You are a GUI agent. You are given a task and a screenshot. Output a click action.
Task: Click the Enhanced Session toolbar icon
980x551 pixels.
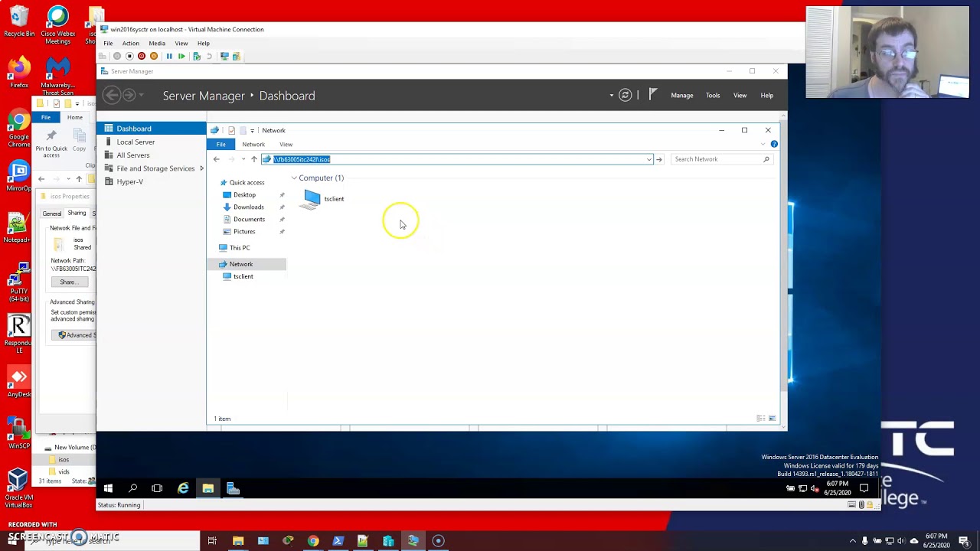pos(224,56)
